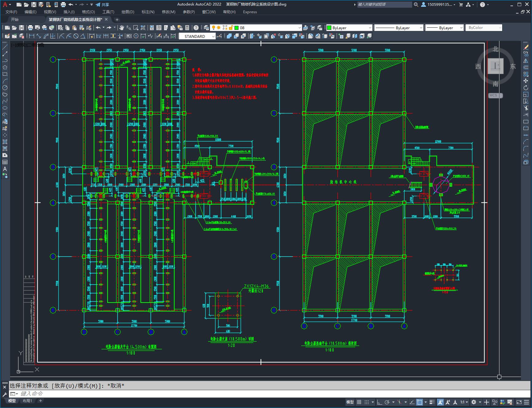This screenshot has height=408, width=532.
Task: Choose the Hatch tool in draw toolbar
Action: coord(5,142)
